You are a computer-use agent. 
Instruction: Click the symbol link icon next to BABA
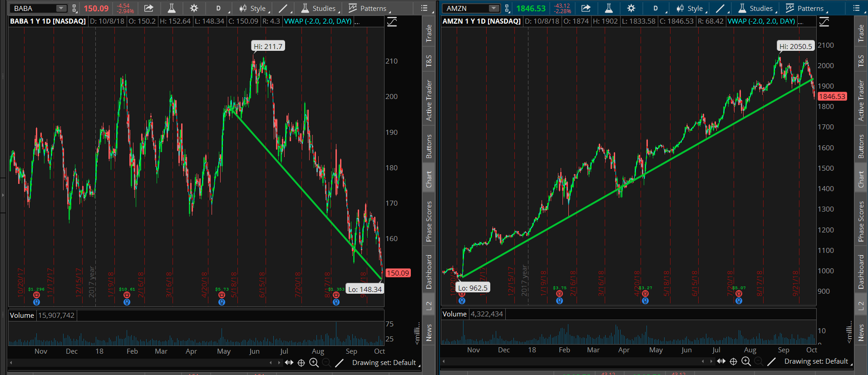click(x=74, y=8)
